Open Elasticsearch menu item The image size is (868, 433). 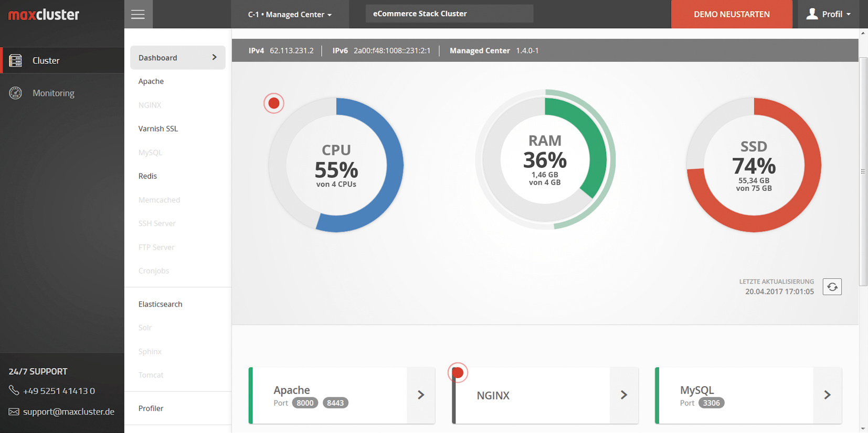tap(161, 304)
